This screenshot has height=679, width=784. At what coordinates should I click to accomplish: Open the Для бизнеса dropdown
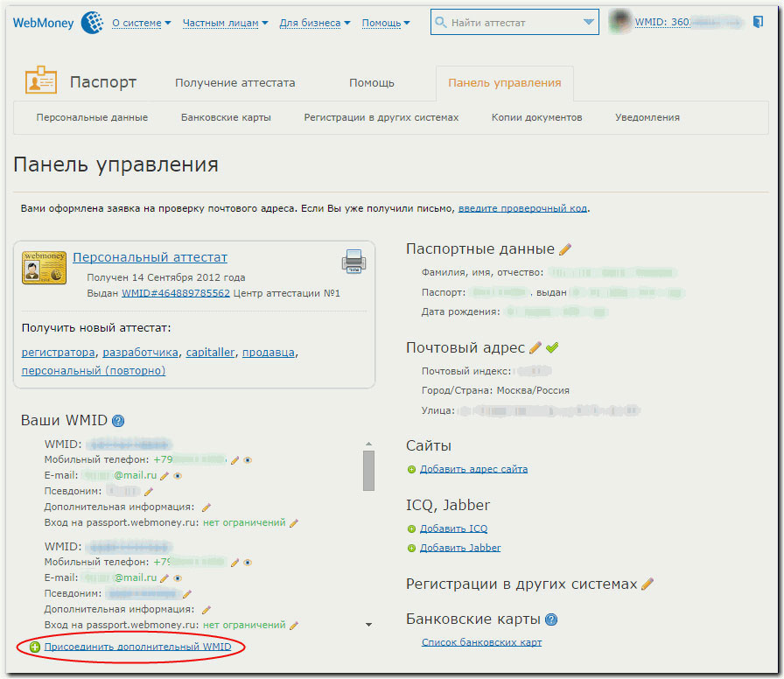click(x=315, y=23)
